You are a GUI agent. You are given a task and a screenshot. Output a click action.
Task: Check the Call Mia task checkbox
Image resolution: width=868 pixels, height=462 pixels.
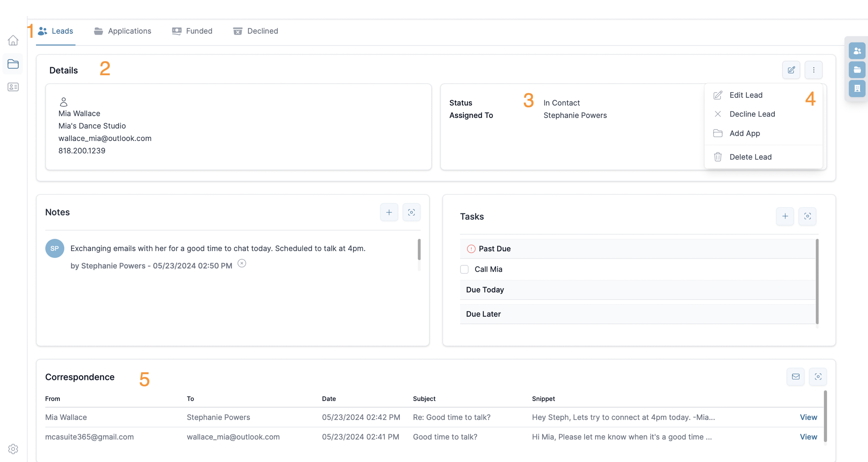click(464, 269)
